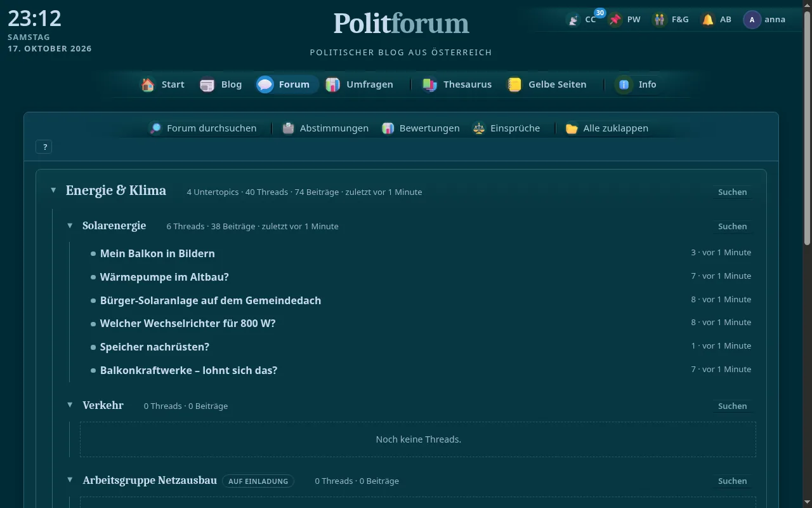The height and width of the screenshot is (508, 812).
Task: Click Suchen button for Solarenergie
Action: 732,226
